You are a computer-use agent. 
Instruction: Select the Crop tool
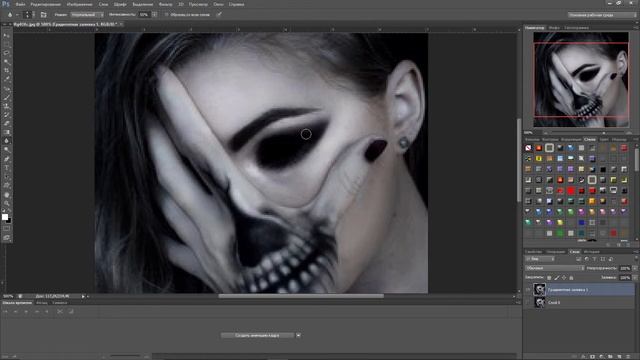coord(7,71)
